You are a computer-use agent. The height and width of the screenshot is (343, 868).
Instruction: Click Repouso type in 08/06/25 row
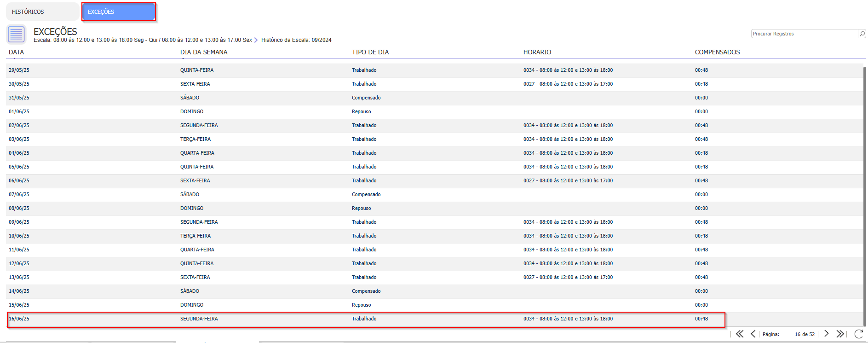click(361, 208)
